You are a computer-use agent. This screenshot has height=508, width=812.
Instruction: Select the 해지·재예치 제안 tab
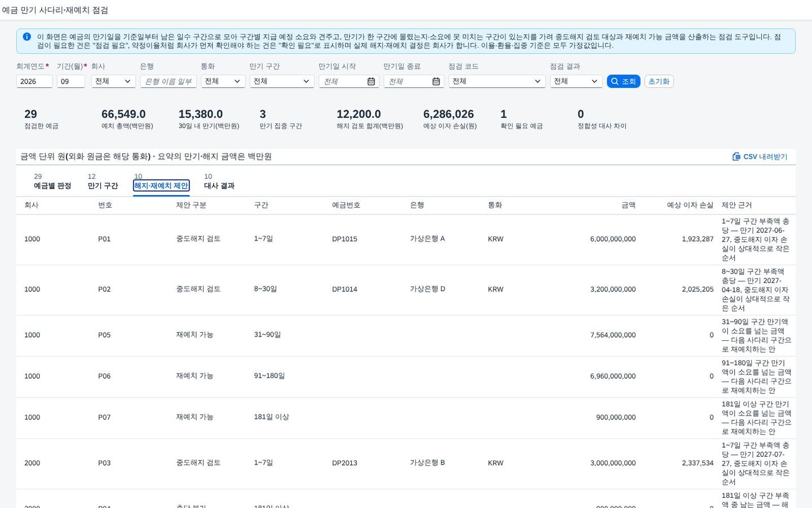161,186
